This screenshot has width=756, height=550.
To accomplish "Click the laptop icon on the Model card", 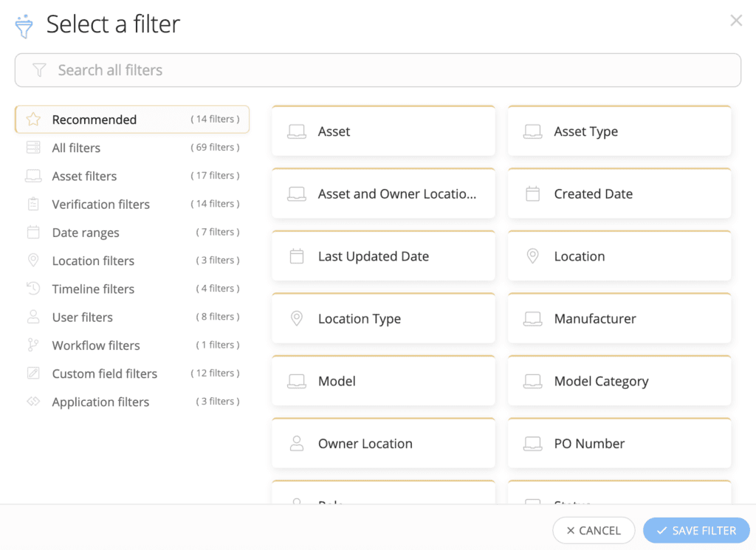I will [x=297, y=381].
